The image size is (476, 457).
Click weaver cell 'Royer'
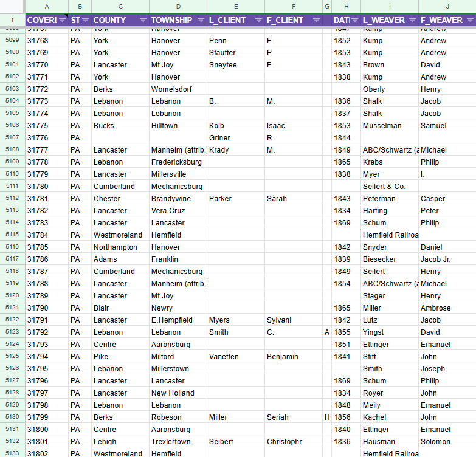coord(390,393)
